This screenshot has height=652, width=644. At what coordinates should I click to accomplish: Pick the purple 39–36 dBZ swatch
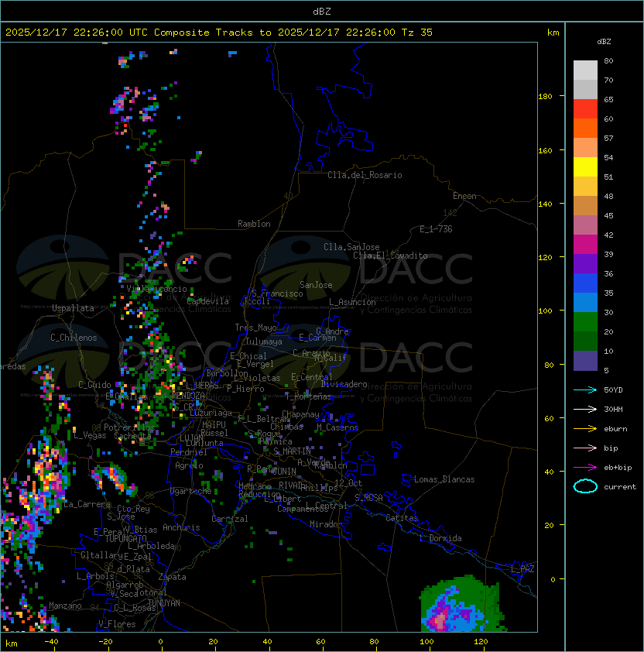585,263
